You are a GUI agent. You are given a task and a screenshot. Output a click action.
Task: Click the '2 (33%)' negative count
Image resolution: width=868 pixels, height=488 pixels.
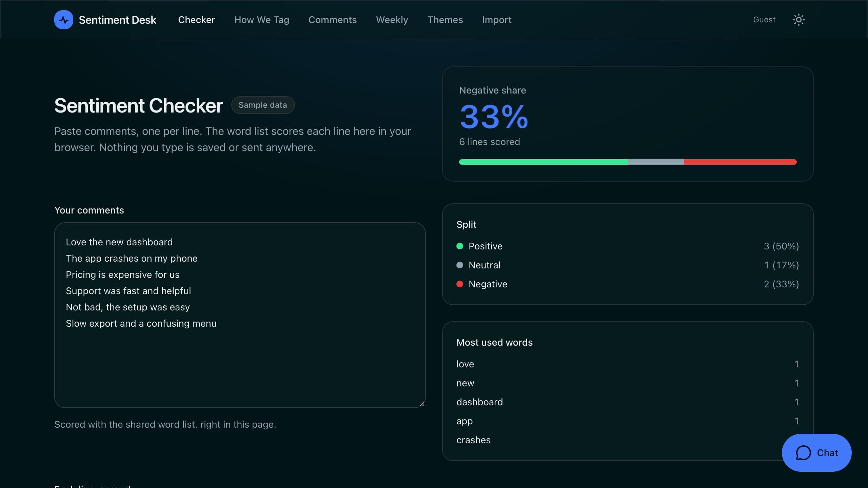pos(781,284)
